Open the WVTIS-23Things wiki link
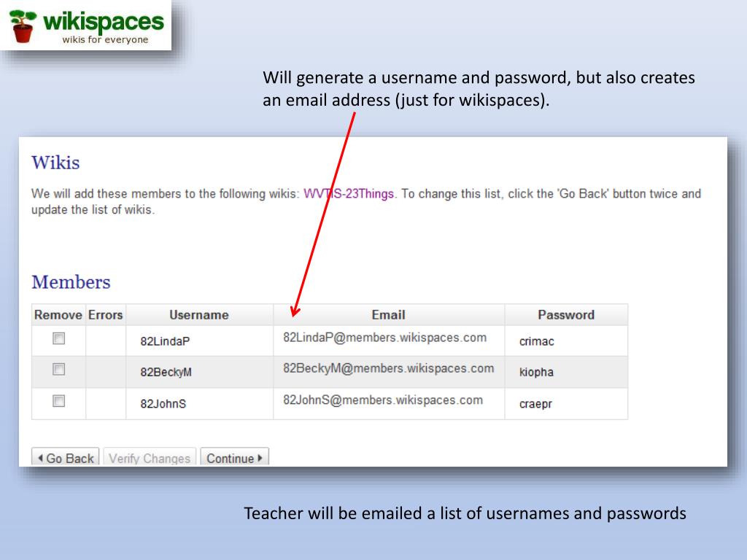This screenshot has width=747, height=560. click(349, 194)
